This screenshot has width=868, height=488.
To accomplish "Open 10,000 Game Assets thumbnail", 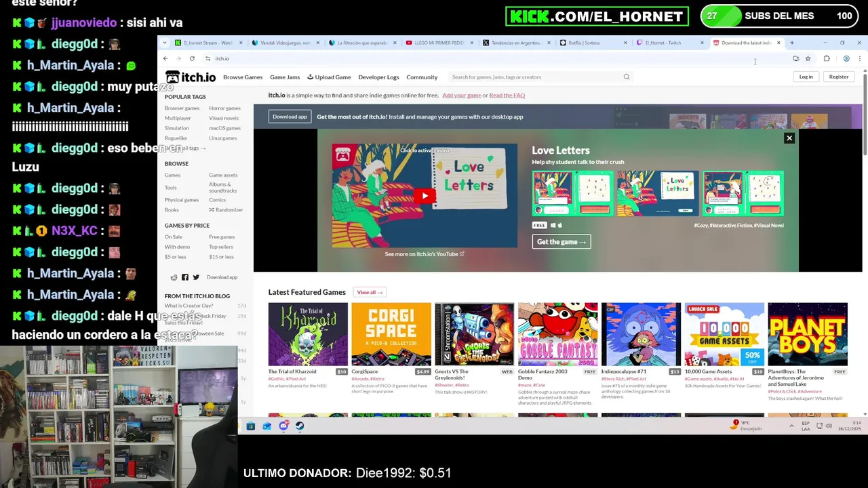I will [x=724, y=334].
